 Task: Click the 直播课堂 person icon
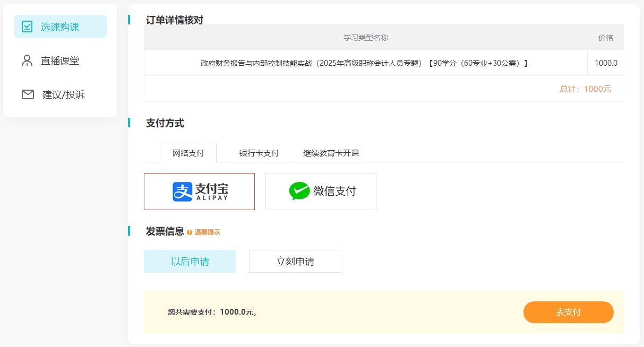[x=27, y=60]
